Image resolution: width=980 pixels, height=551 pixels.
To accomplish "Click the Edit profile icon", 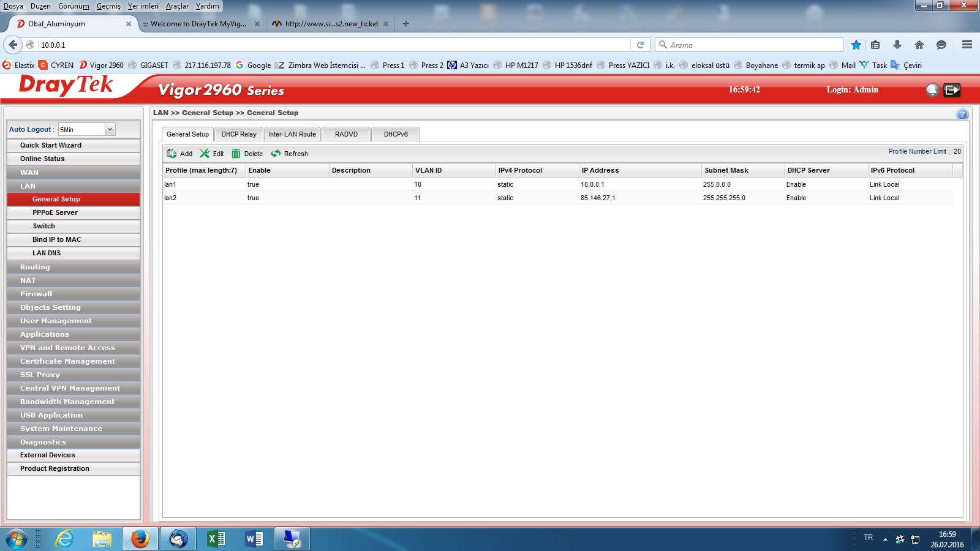I will click(205, 154).
